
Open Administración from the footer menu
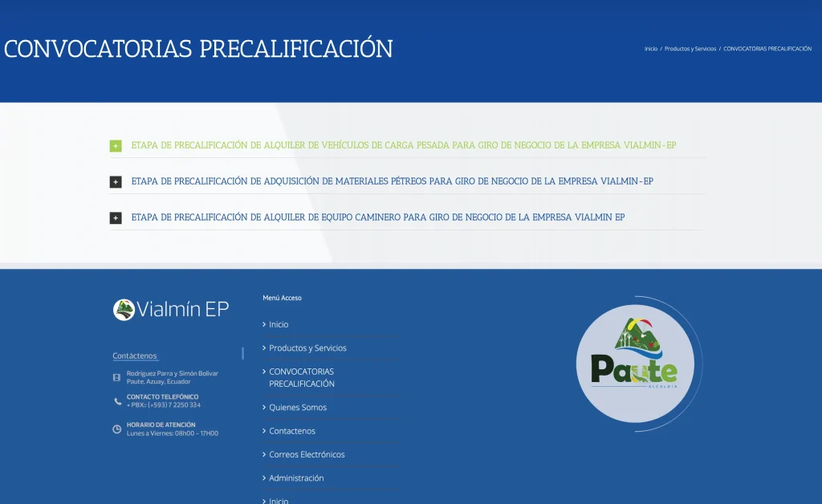[x=297, y=478]
